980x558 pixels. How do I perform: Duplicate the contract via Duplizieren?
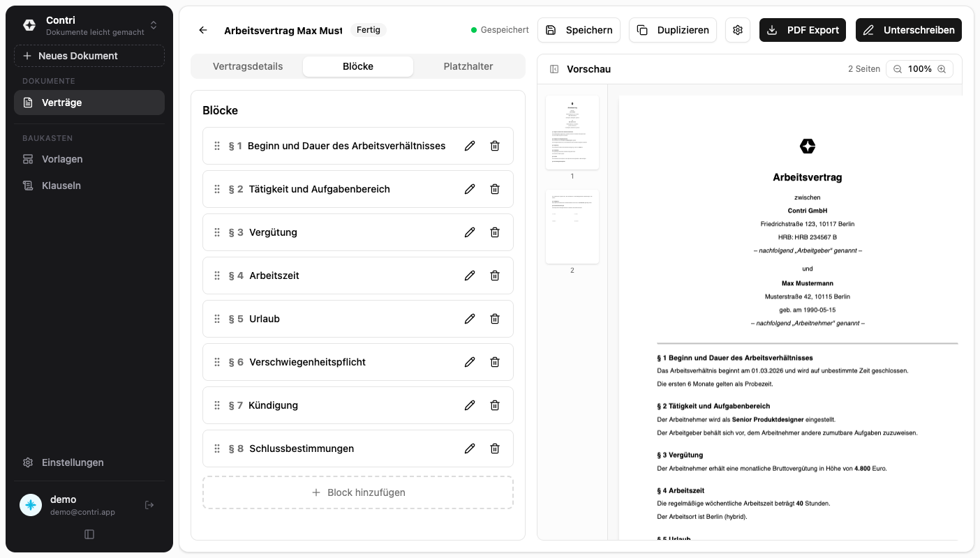(672, 30)
